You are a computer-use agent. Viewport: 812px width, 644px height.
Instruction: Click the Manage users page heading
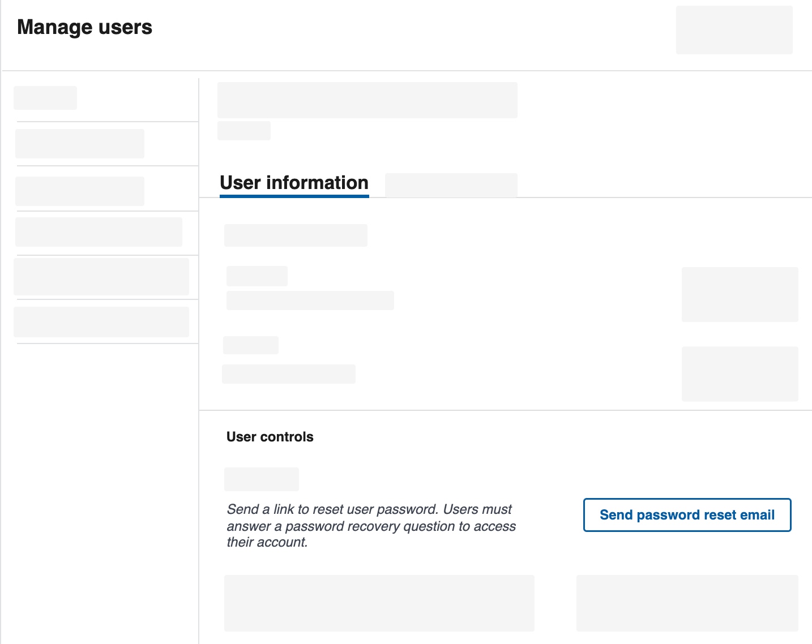[84, 27]
